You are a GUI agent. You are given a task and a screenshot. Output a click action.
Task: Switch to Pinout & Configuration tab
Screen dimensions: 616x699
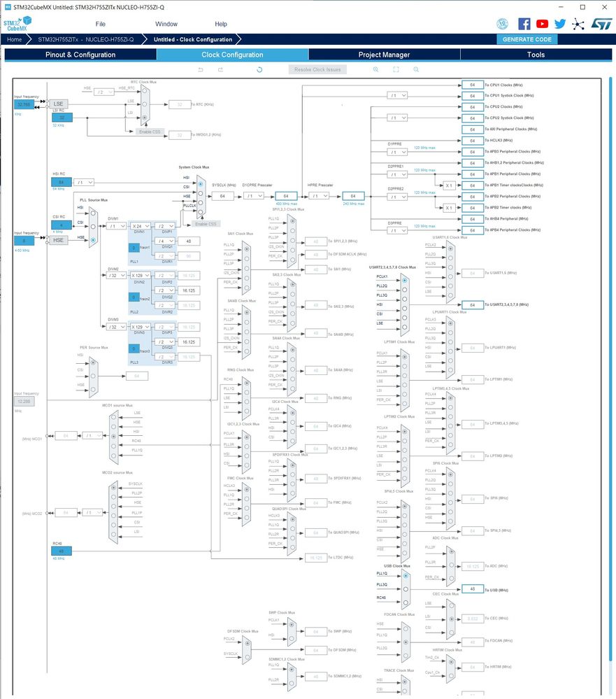pyautogui.click(x=80, y=55)
